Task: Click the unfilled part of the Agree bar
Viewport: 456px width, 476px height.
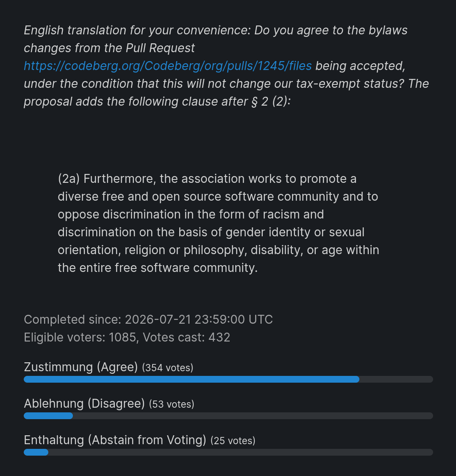Action: pyautogui.click(x=396, y=379)
